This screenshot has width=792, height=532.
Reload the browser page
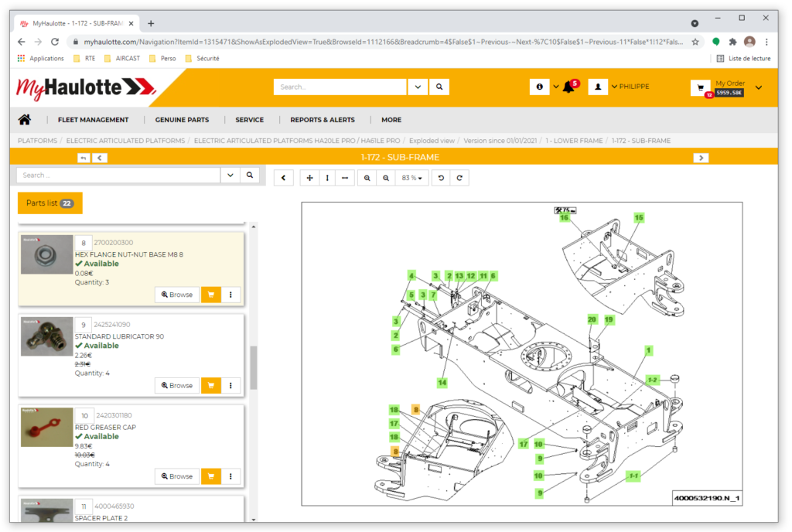coord(55,42)
